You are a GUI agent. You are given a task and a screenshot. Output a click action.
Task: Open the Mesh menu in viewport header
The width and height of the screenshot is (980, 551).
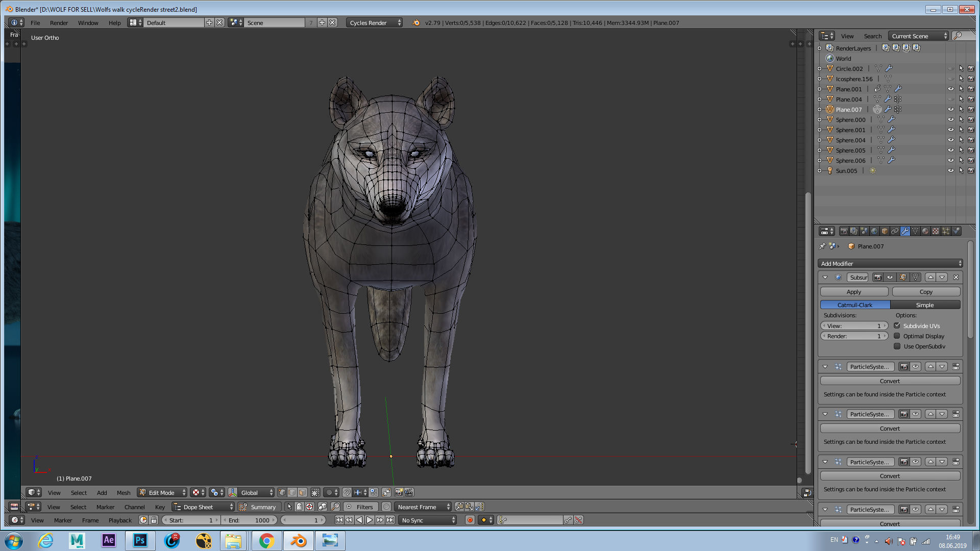[124, 492]
